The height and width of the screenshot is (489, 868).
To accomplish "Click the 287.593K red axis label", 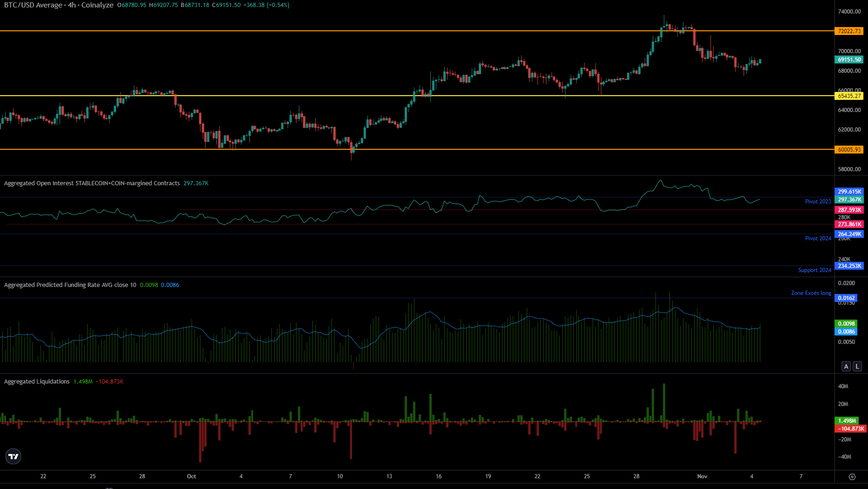I will tap(849, 210).
